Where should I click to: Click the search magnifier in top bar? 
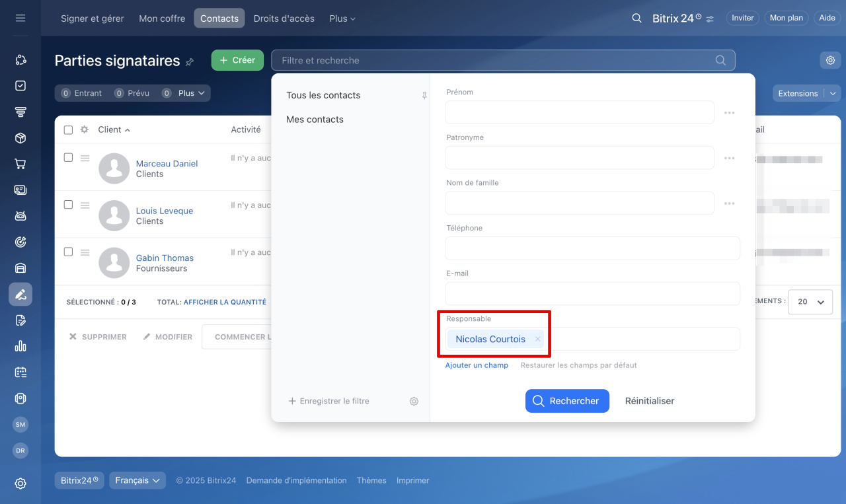tap(636, 18)
